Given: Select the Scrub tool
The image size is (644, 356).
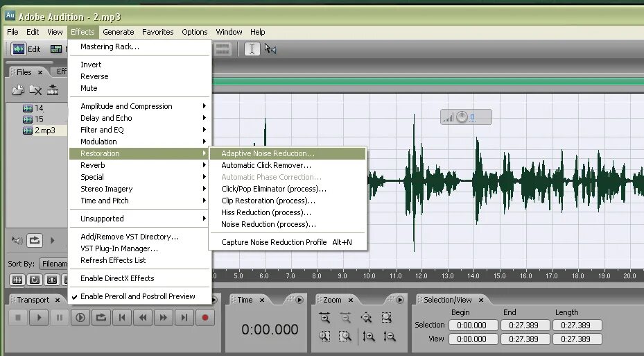Looking at the screenshot, I should [270, 49].
